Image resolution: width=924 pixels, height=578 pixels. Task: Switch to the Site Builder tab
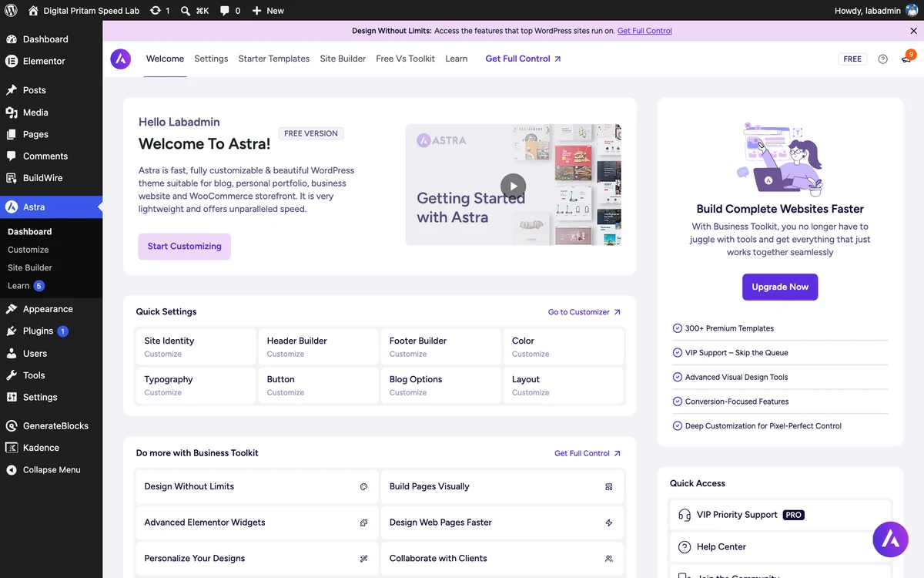(x=343, y=59)
